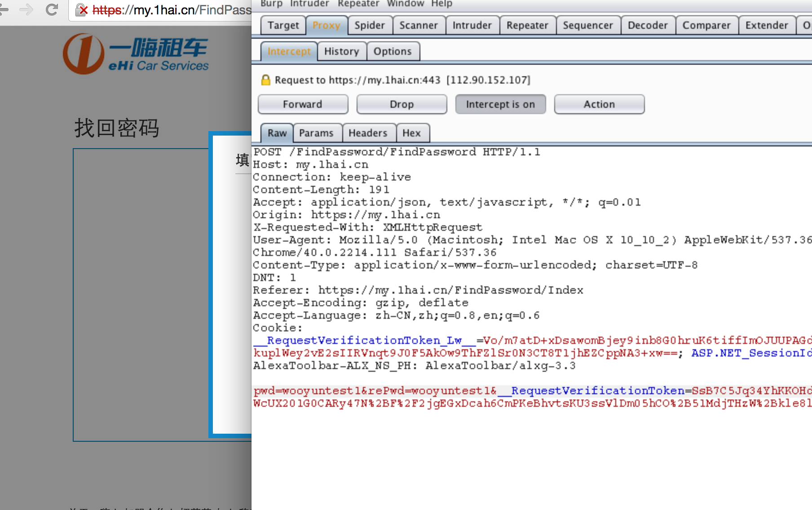Go forward in browser history
The height and width of the screenshot is (510, 812).
click(26, 9)
